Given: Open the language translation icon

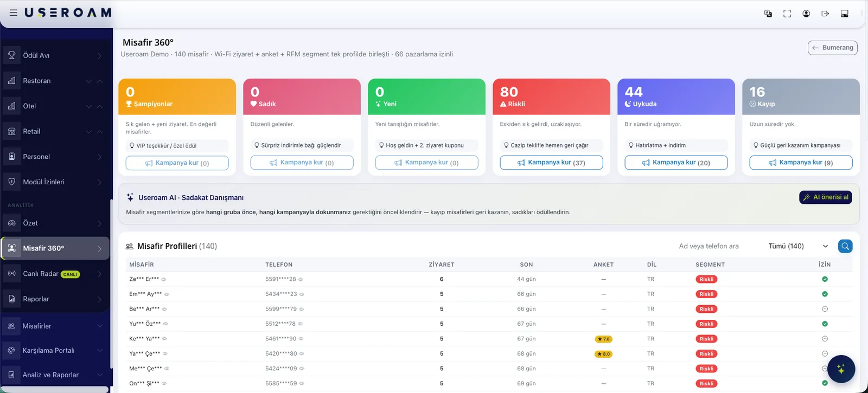Looking at the screenshot, I should [x=768, y=14].
